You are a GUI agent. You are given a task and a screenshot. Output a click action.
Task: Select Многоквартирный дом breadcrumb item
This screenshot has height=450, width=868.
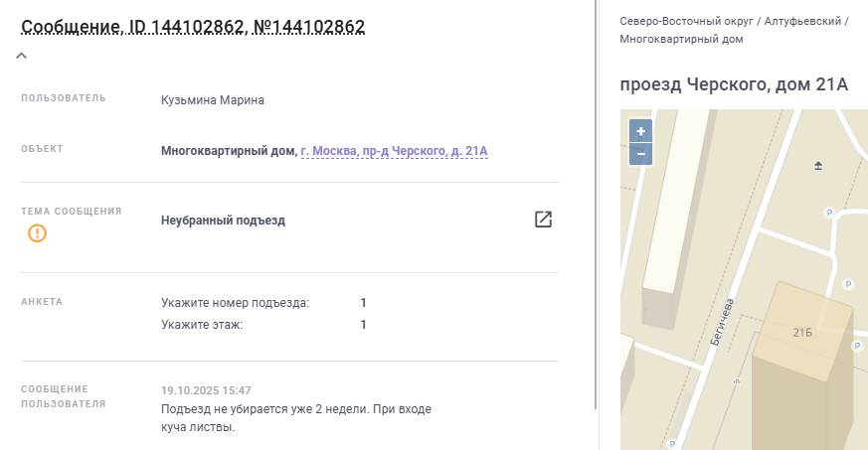click(681, 40)
